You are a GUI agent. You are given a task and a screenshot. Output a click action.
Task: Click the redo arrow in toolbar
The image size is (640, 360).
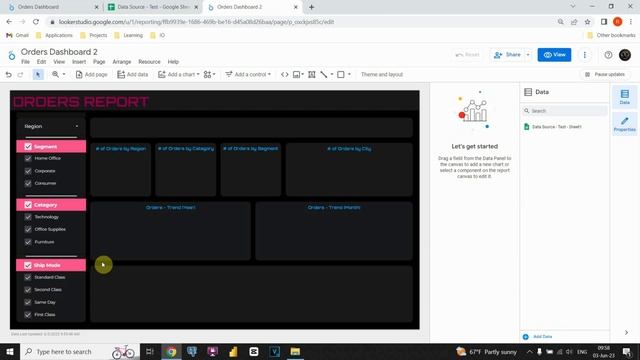[20, 74]
